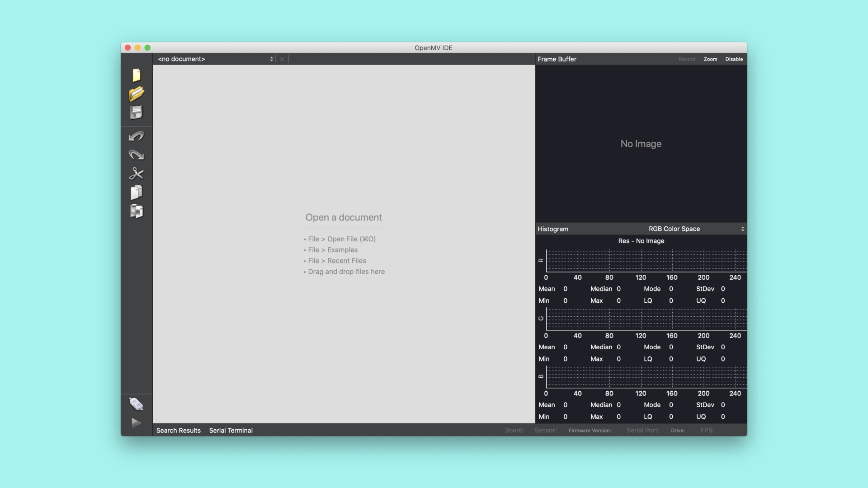The width and height of the screenshot is (868, 488).
Task: Click the Firmware Version status label
Action: (590, 431)
